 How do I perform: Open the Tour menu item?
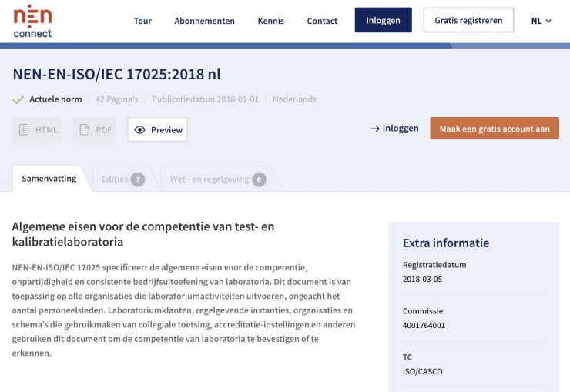(x=142, y=21)
